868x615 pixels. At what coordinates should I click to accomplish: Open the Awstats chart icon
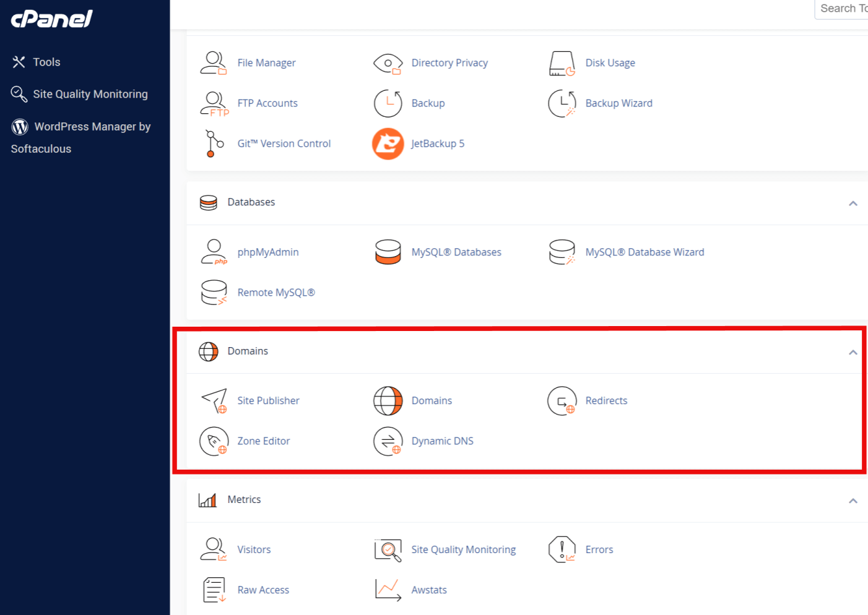pos(388,590)
